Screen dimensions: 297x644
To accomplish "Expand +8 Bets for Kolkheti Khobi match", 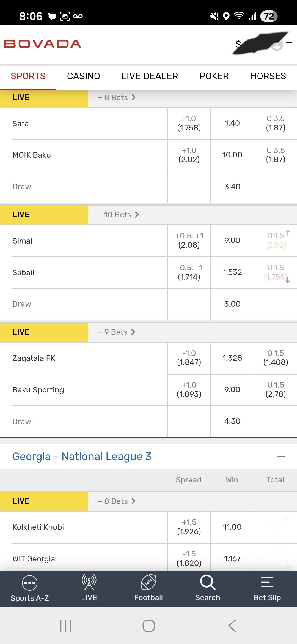I will (116, 501).
